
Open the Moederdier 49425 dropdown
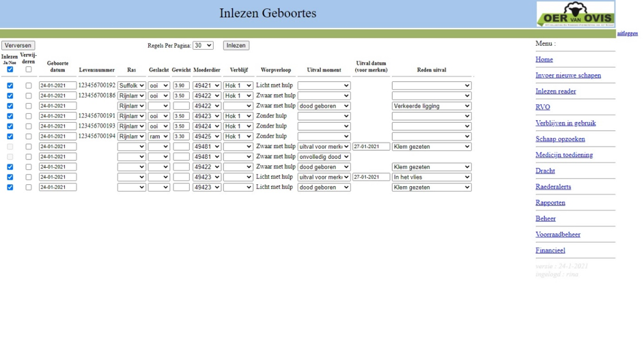(x=206, y=136)
